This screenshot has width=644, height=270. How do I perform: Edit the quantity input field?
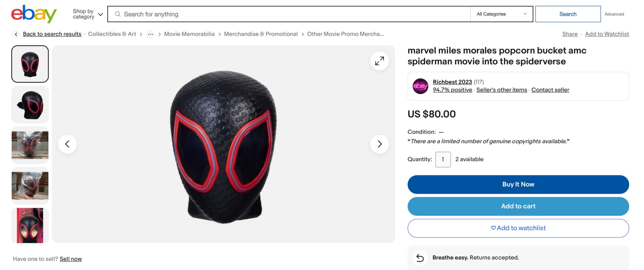click(x=443, y=159)
